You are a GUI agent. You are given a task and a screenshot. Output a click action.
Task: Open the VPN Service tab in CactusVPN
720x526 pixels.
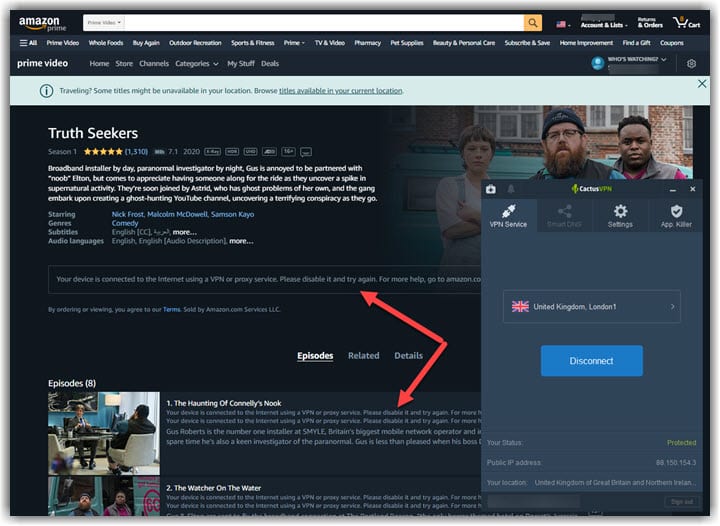click(x=508, y=216)
